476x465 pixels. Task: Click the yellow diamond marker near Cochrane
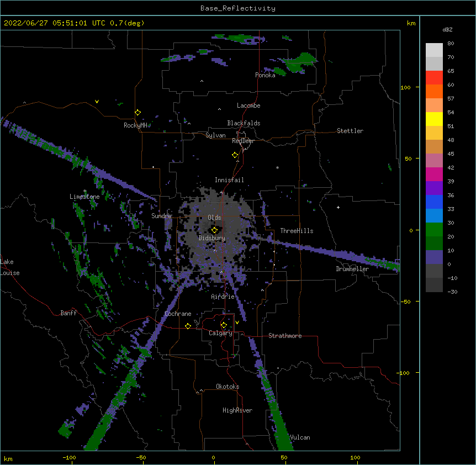[188, 326]
